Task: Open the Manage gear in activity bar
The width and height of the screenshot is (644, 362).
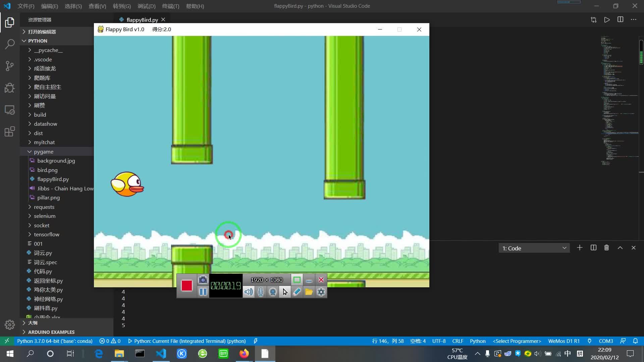Action: pyautogui.click(x=10, y=324)
